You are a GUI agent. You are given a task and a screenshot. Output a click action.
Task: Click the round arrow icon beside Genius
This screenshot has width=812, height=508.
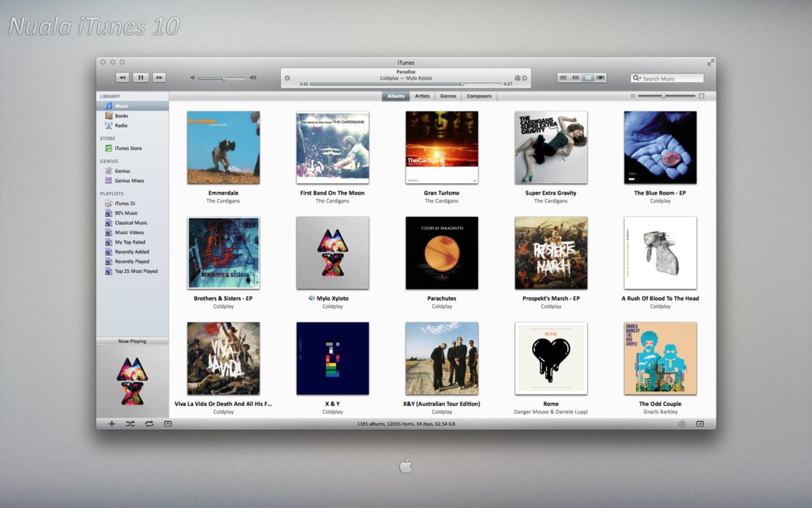point(525,78)
